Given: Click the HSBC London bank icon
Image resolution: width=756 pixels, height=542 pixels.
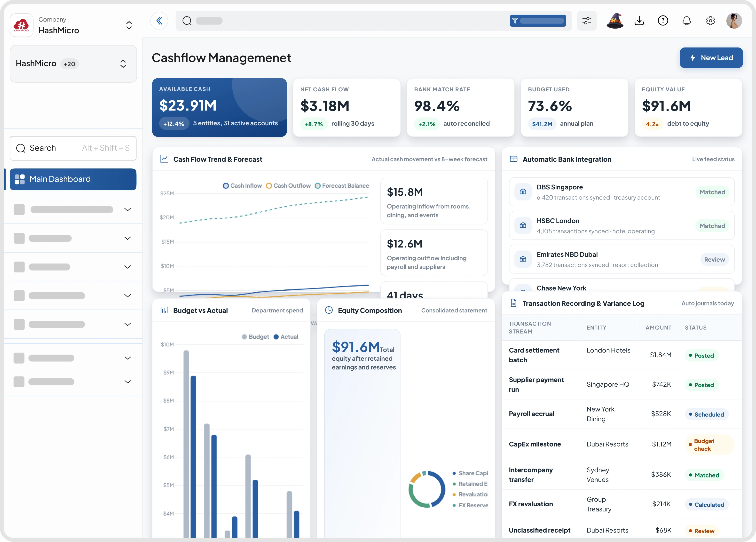Looking at the screenshot, I should point(523,225).
